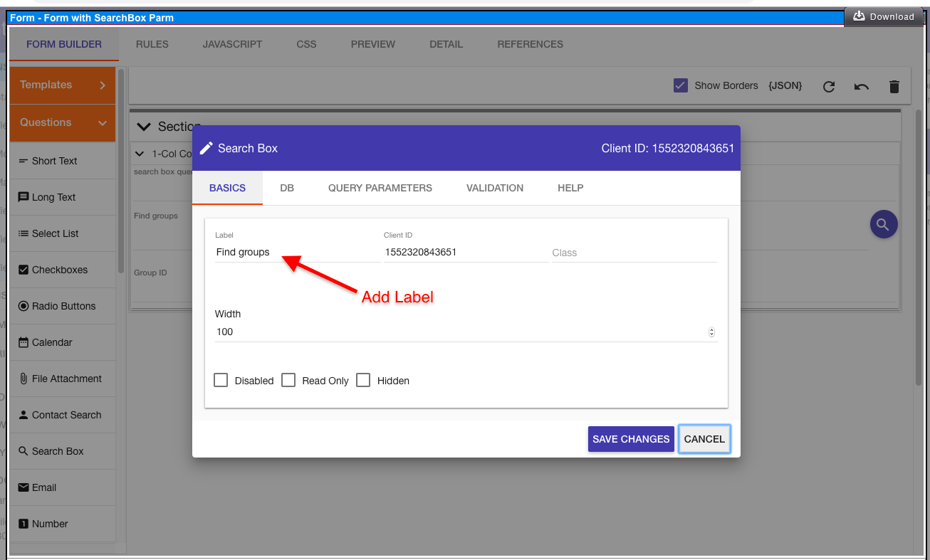
Task: Uncheck the Show Borders checkbox
Action: tap(680, 85)
